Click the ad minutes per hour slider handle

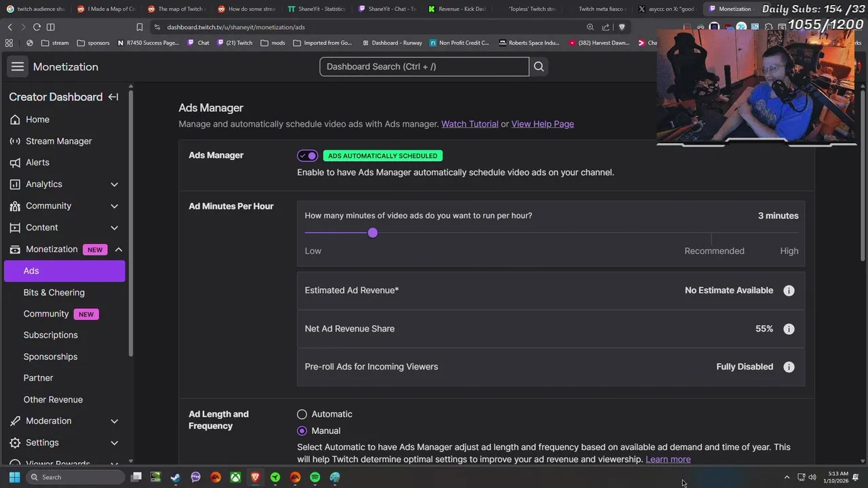[372, 233]
